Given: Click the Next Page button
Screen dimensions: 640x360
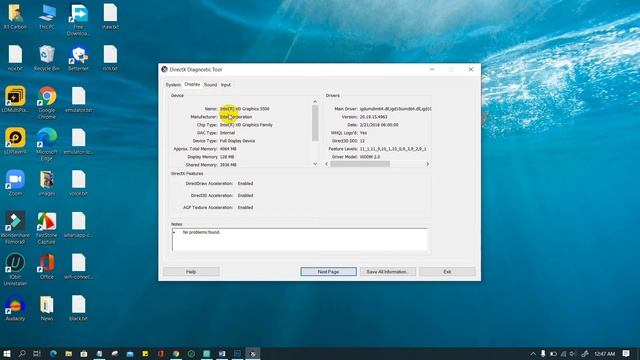Looking at the screenshot, I should tap(328, 272).
